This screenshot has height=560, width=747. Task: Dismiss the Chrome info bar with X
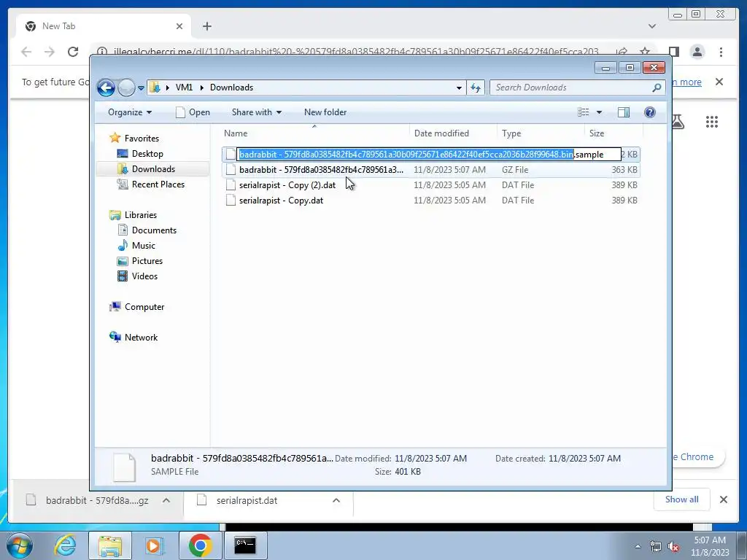(x=719, y=82)
